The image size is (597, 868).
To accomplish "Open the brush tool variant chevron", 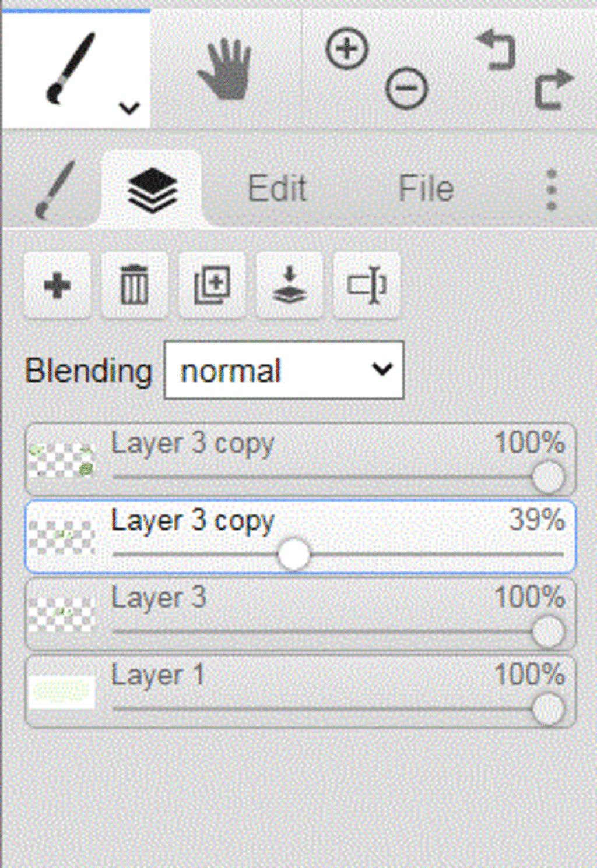I will tap(129, 108).
